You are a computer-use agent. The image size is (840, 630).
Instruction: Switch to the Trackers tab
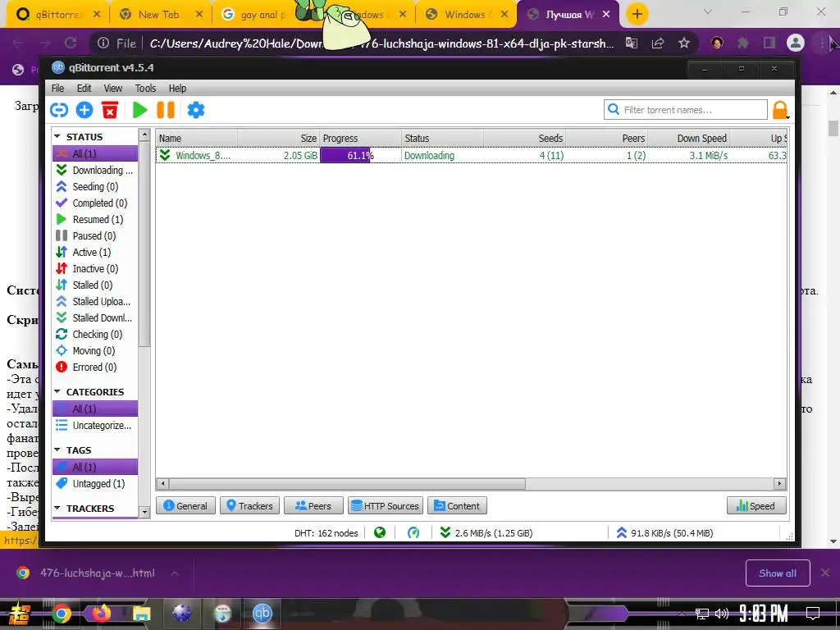click(x=249, y=505)
